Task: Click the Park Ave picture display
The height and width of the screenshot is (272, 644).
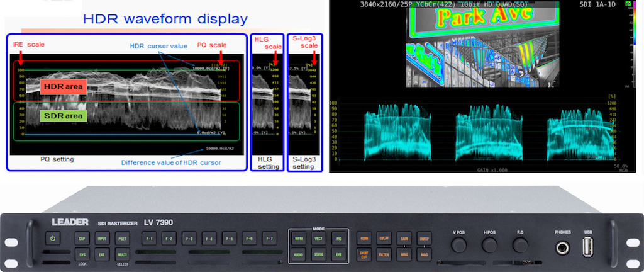Action: [482, 43]
